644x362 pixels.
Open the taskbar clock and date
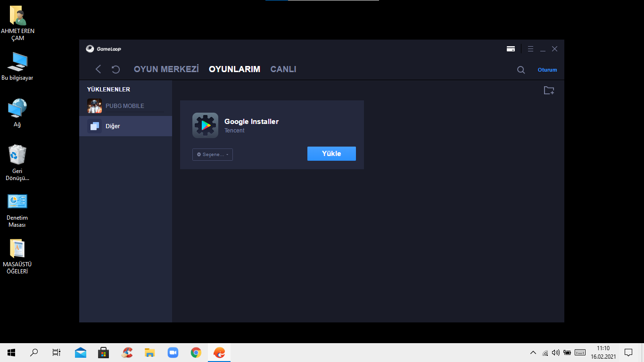click(x=603, y=353)
